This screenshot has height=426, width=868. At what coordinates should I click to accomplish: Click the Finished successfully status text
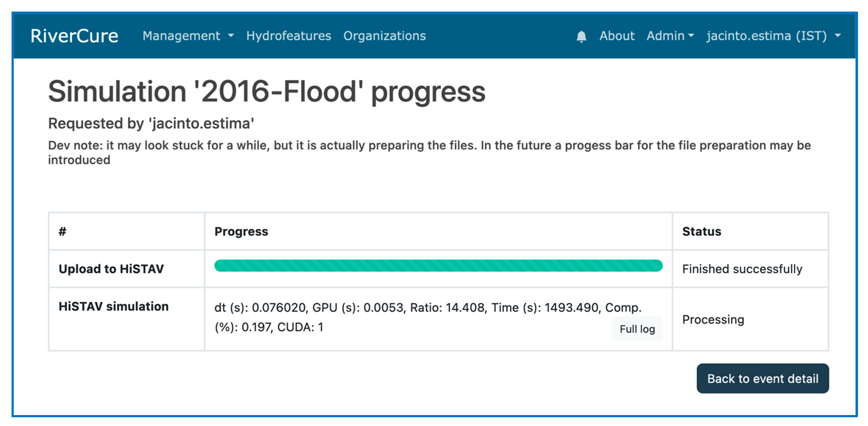click(742, 269)
